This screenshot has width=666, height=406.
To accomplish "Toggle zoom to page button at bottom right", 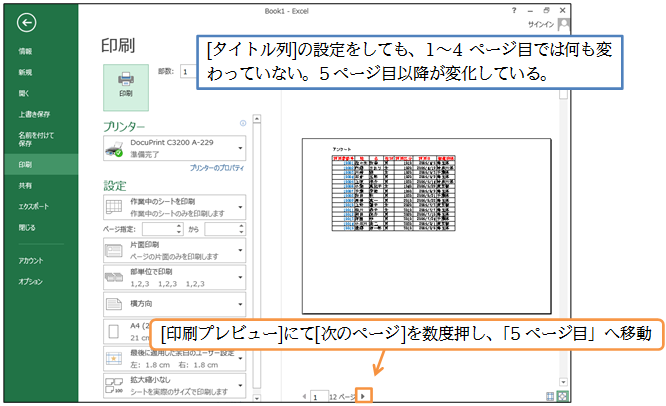I will [x=562, y=397].
